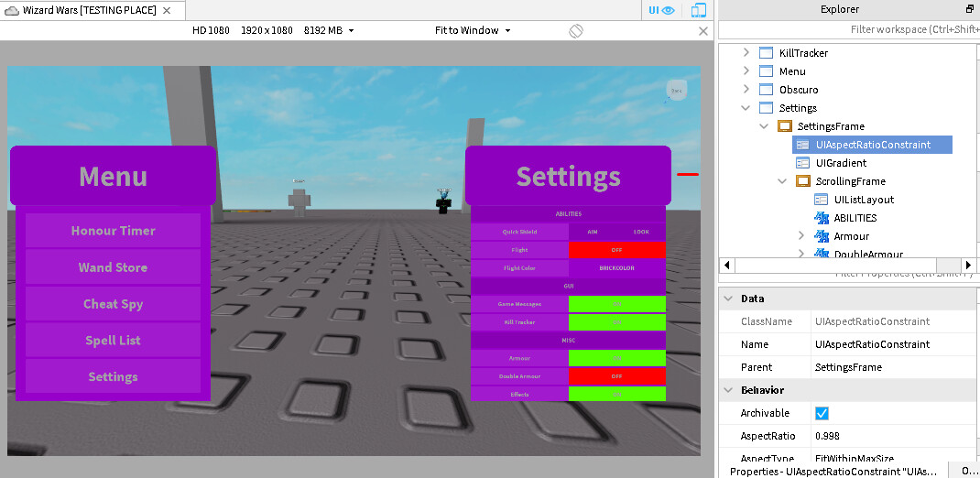Click the KillTracker ScreenGui icon
The width and height of the screenshot is (980, 478).
point(767,53)
